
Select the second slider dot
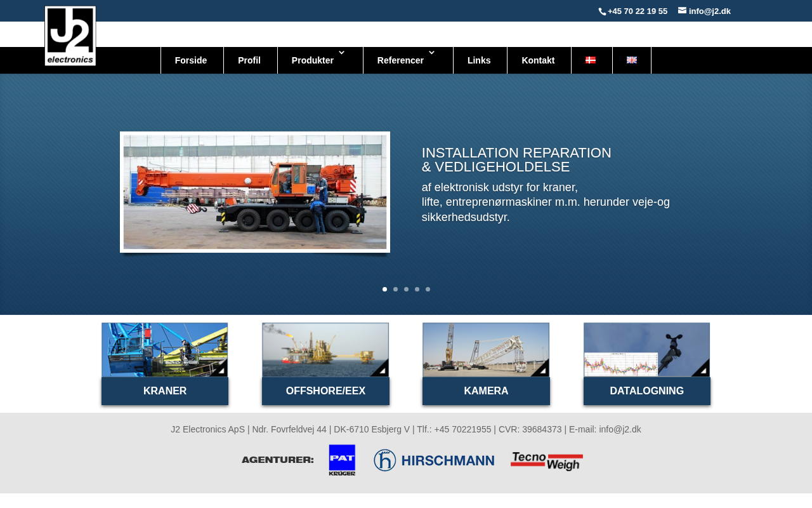tap(395, 290)
